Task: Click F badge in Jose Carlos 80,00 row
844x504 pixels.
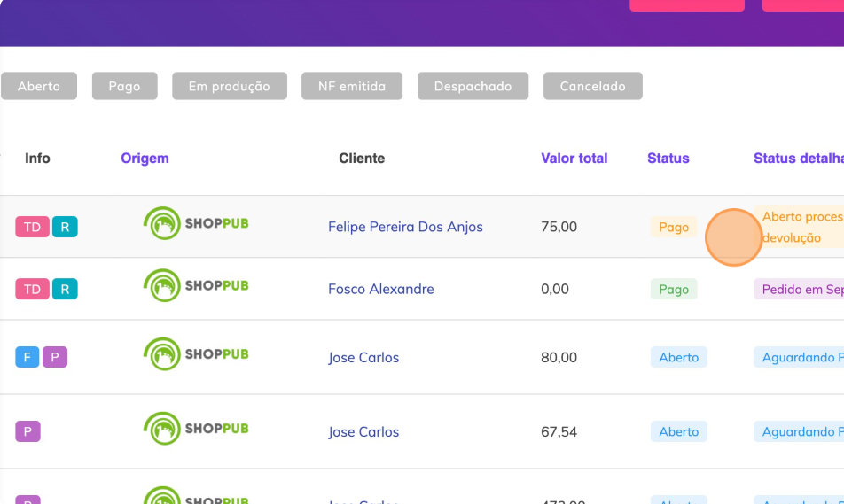Action: (27, 357)
